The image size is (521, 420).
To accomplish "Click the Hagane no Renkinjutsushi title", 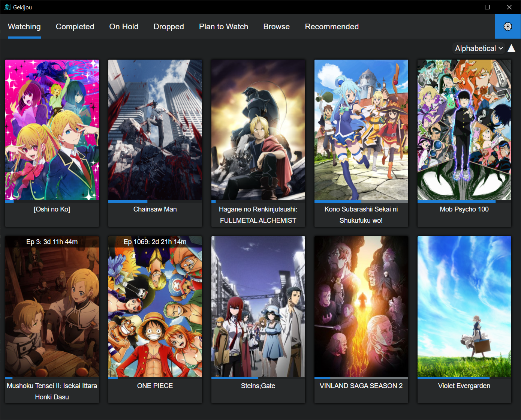I will click(x=258, y=215).
